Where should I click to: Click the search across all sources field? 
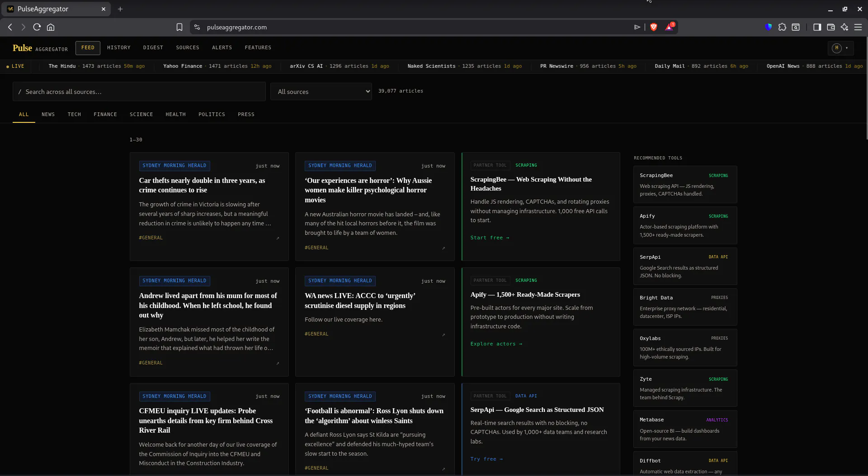coord(139,92)
